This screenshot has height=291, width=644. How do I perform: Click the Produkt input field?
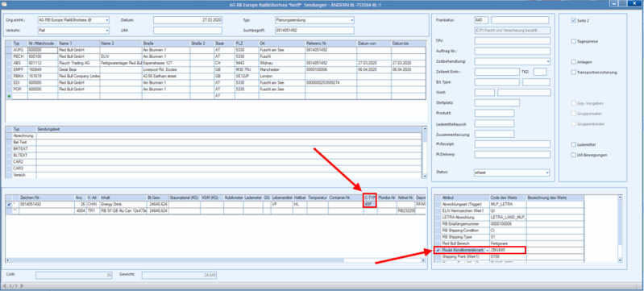pyautogui.click(x=494, y=113)
